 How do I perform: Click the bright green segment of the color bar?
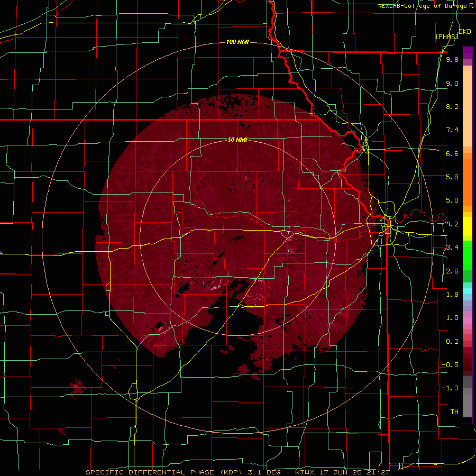(467, 255)
